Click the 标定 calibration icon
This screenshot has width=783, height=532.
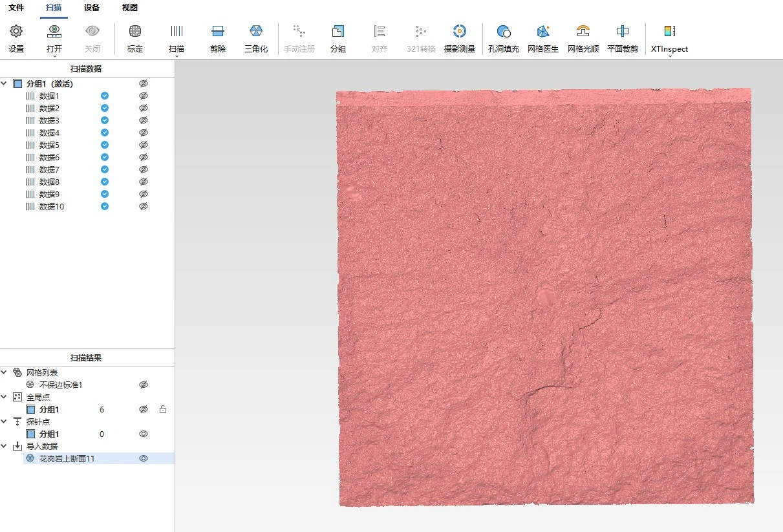[135, 31]
